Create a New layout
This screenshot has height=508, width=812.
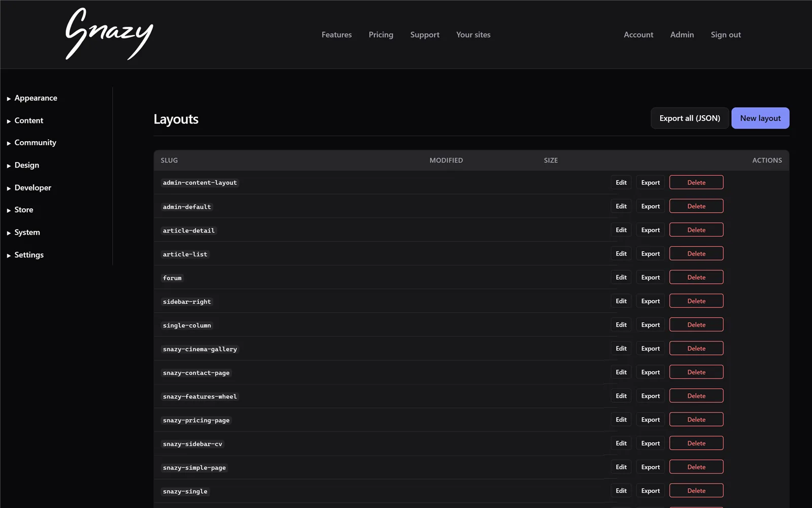pyautogui.click(x=760, y=118)
